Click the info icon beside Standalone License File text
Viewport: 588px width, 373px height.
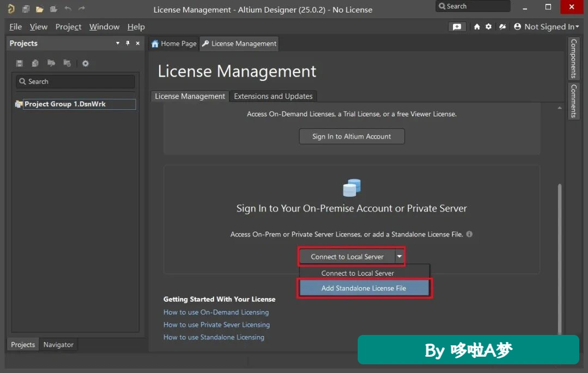[x=469, y=234]
